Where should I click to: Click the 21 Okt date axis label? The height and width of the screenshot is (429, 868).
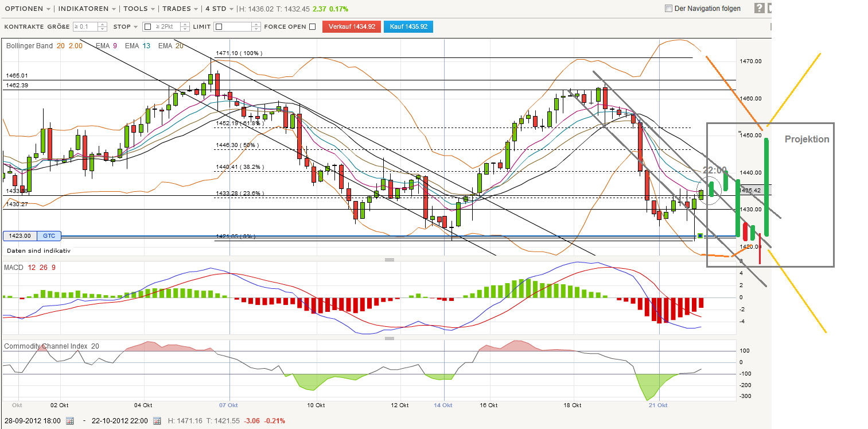pos(659,405)
